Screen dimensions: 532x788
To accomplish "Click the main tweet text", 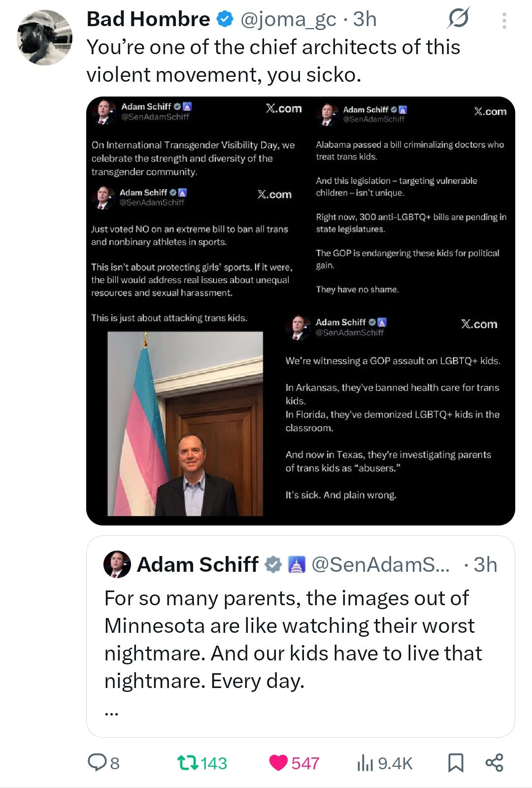I will (x=273, y=61).
